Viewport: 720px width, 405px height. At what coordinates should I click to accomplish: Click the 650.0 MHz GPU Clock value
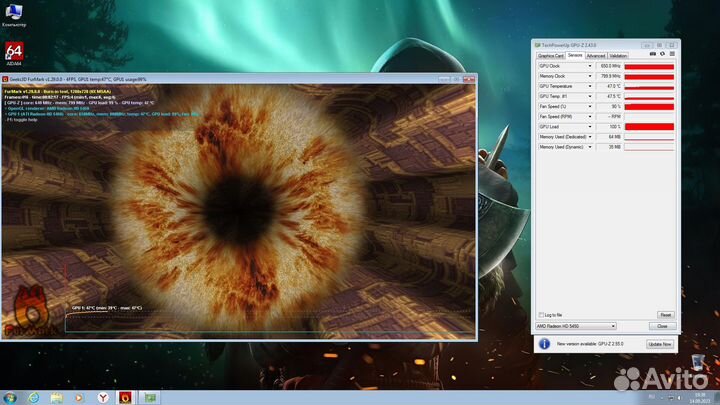click(610, 66)
